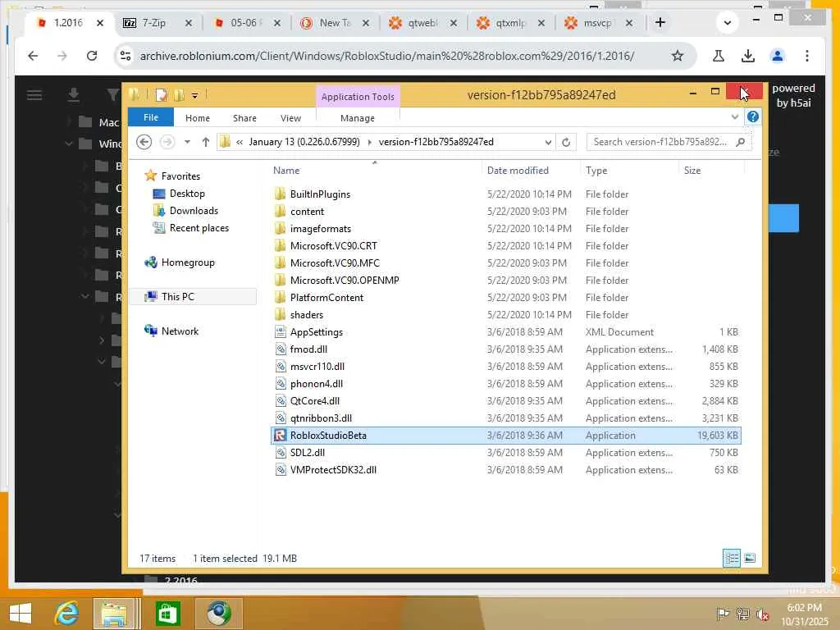Open the Windows Start button
Viewport: 840px width, 630px height.
(x=21, y=613)
